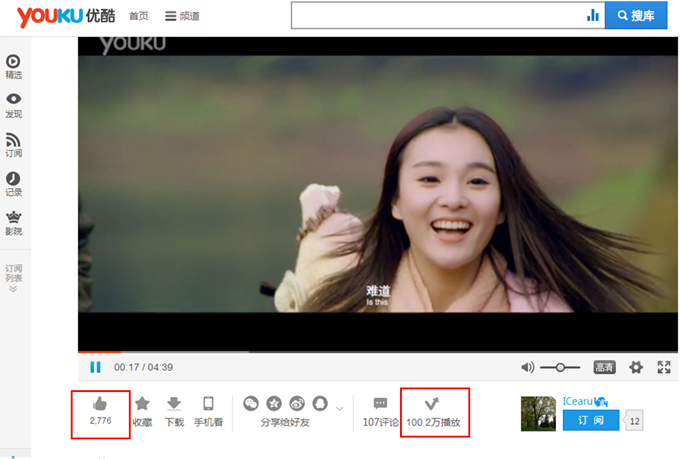Add video to 收藏 favorites
Screen dimensions: 680x459
pos(142,412)
